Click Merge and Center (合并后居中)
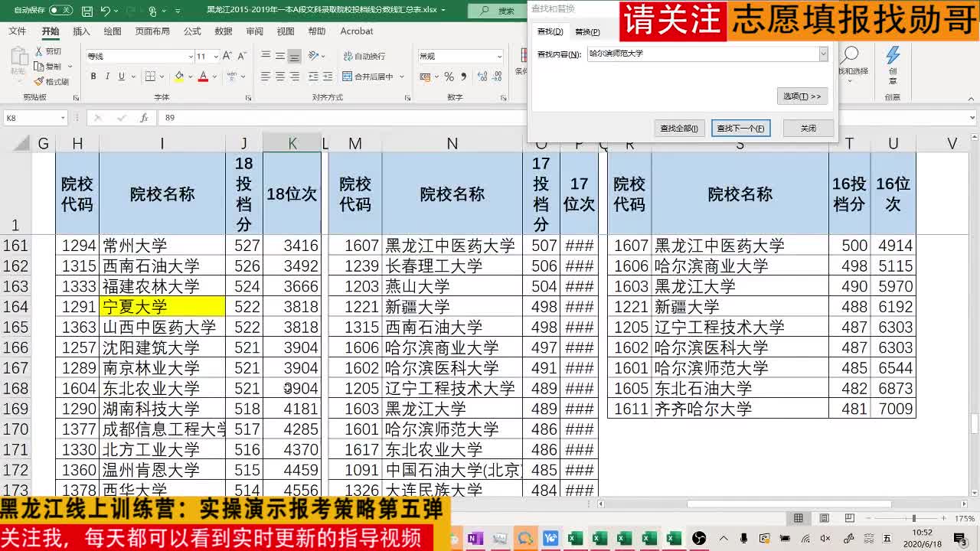 (x=367, y=77)
